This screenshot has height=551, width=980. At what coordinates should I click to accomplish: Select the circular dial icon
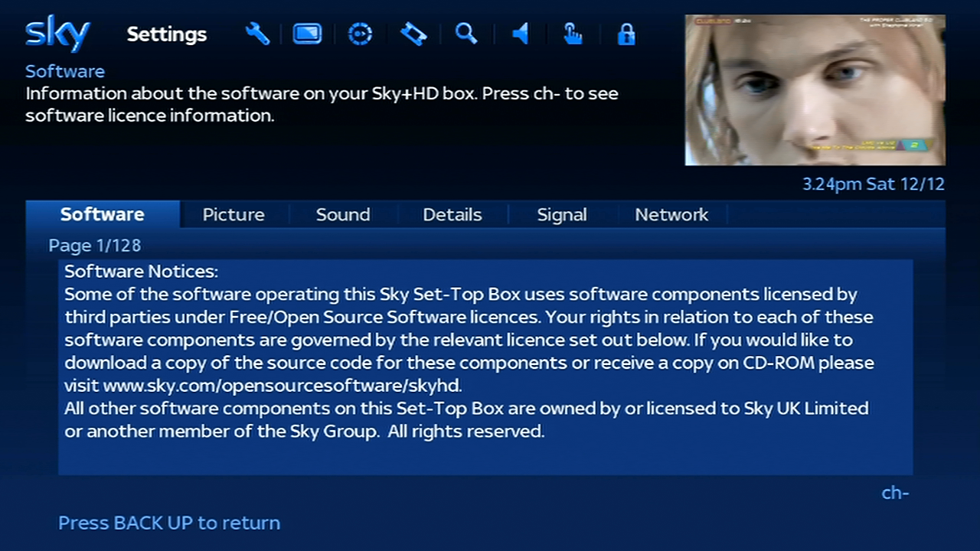point(360,34)
